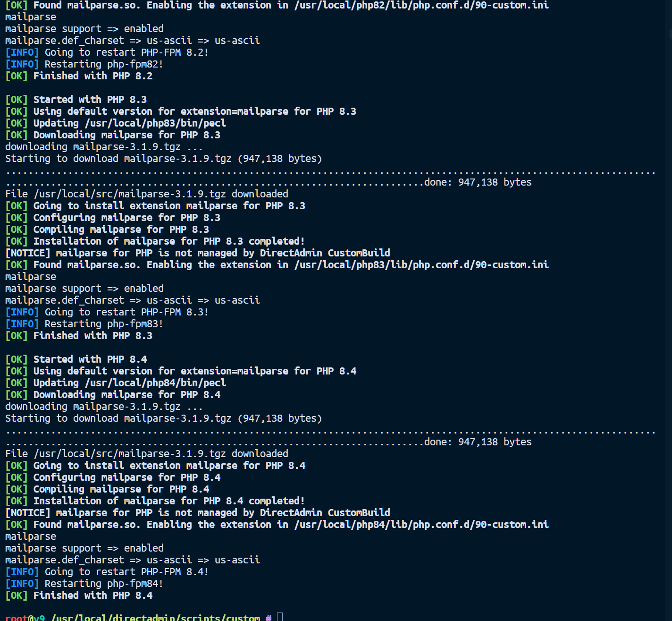
Task: Click the php84 90-custom.ini file path
Action: point(421,525)
